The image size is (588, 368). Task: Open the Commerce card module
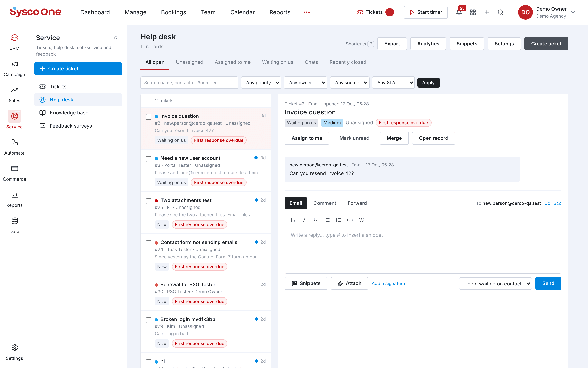point(14,173)
